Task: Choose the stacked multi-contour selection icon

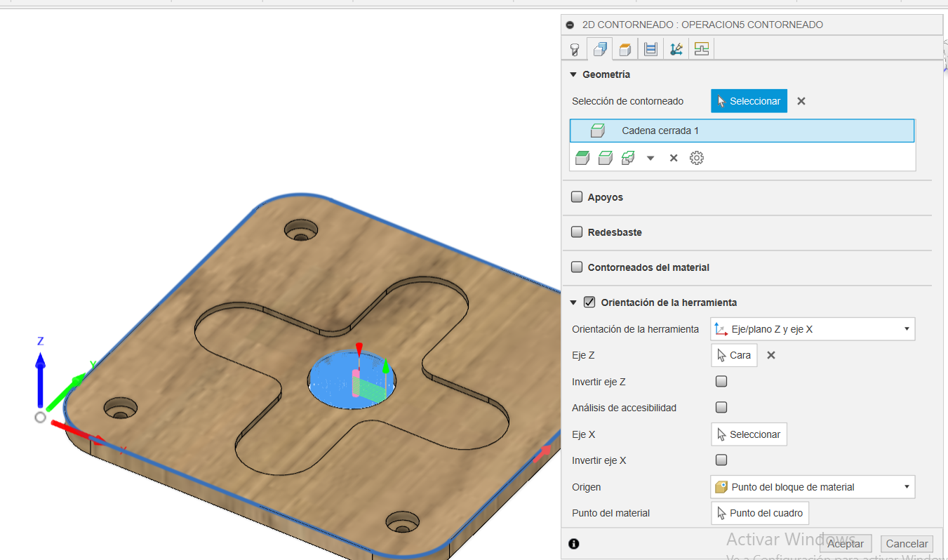Action: (x=628, y=158)
